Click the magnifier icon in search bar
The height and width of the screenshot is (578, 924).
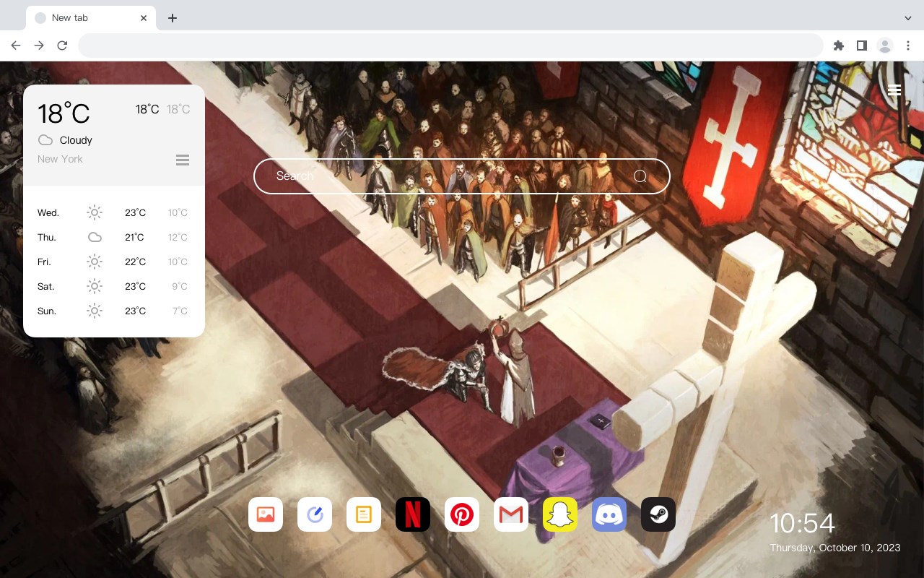[640, 176]
